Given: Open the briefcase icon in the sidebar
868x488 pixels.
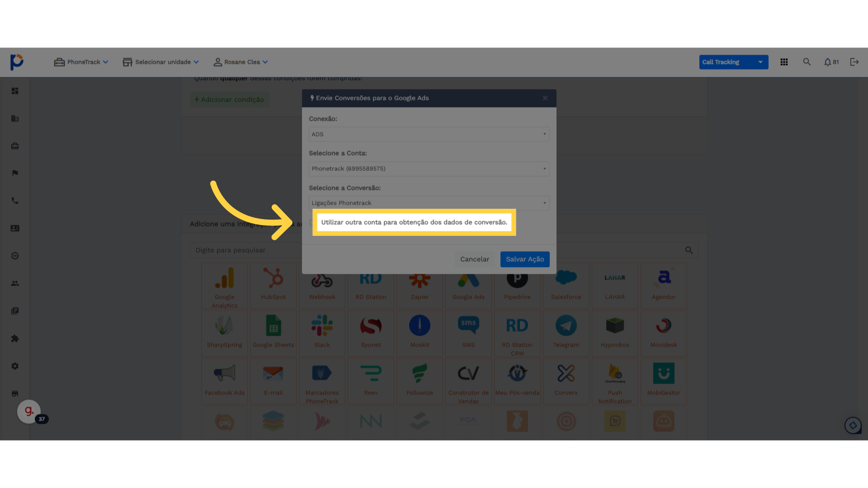Looking at the screenshot, I should tap(15, 146).
